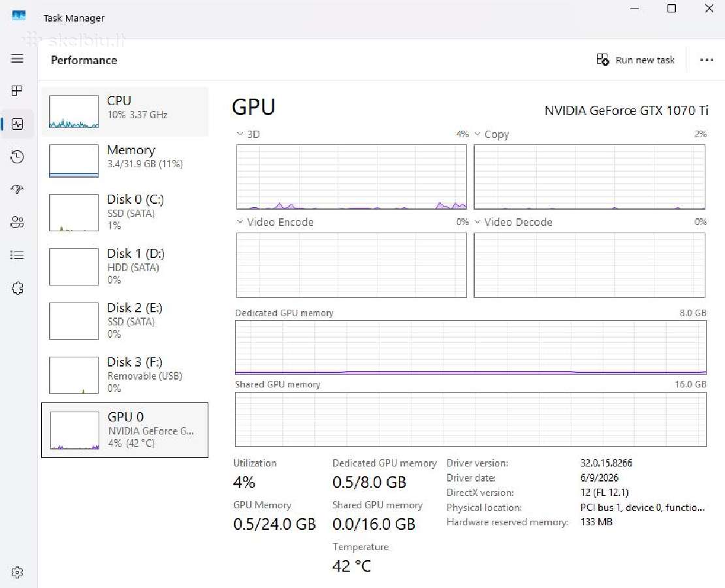The height and width of the screenshot is (588, 725).
Task: Select Disk 2 (E:) performance item
Action: click(125, 321)
